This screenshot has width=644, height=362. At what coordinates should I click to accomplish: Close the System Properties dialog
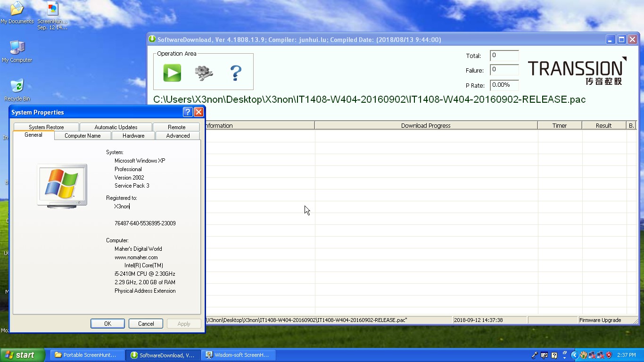coord(199,112)
